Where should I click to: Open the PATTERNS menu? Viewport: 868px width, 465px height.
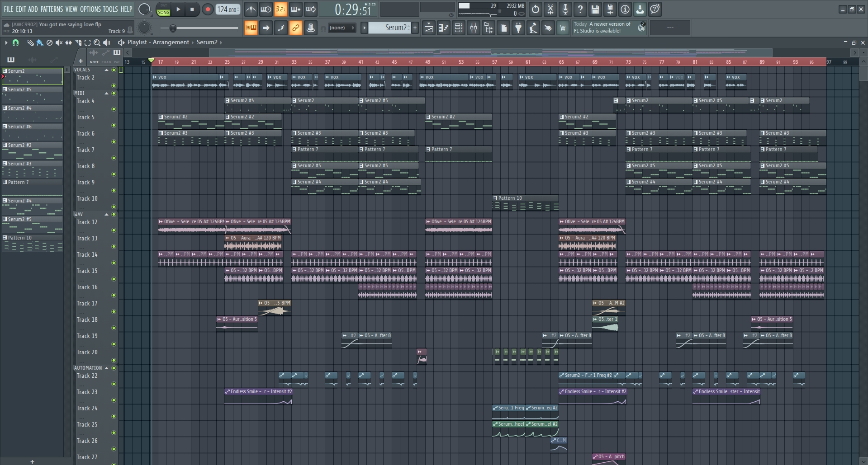(x=52, y=9)
